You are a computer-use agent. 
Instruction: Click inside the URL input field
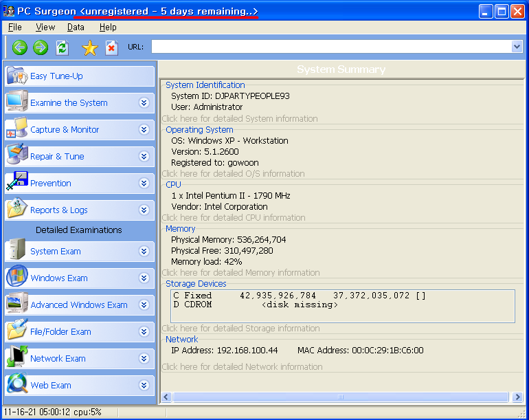click(x=331, y=47)
